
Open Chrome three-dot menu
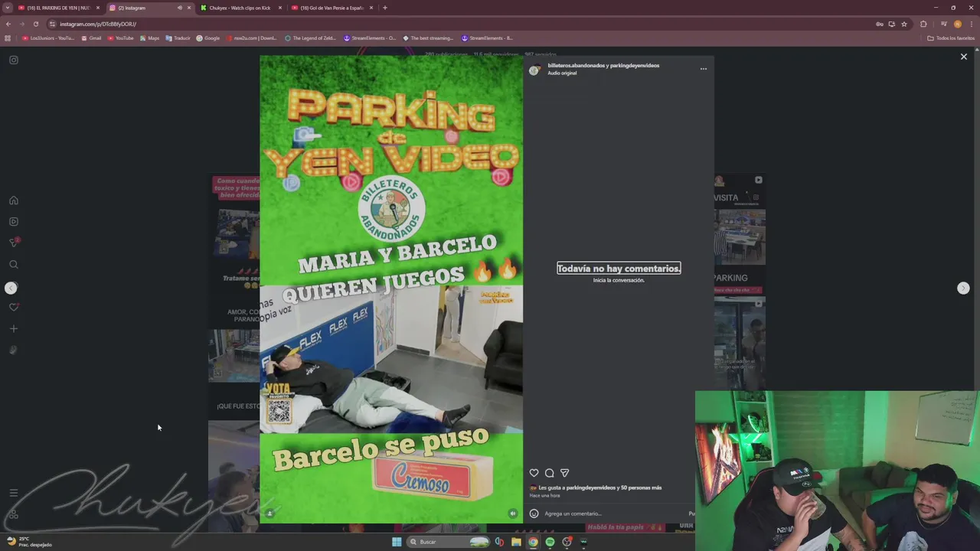[x=971, y=24]
